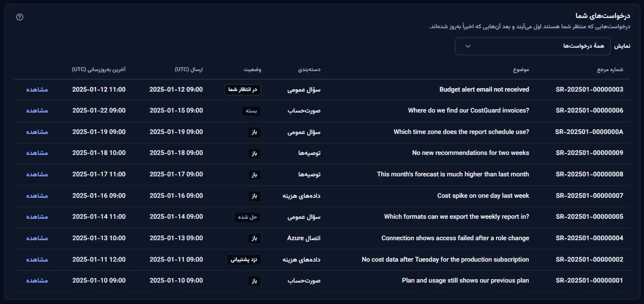Click subject 'Budget alert email not received'

tap(484, 90)
